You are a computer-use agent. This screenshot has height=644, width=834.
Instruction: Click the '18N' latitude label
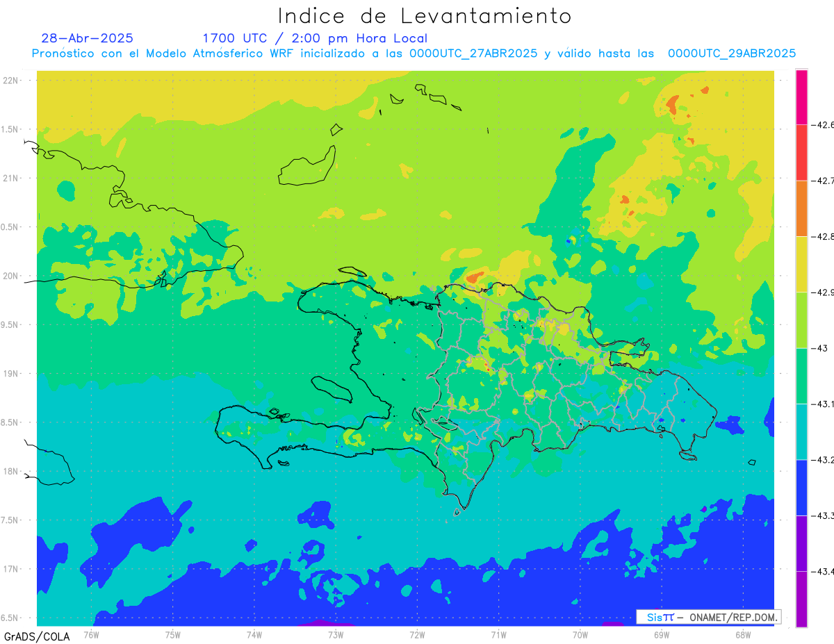click(x=10, y=472)
